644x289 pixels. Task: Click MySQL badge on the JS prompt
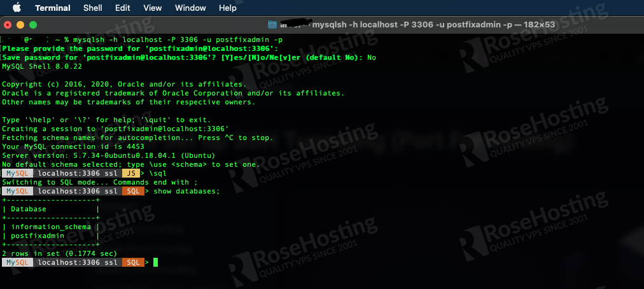[18, 174]
